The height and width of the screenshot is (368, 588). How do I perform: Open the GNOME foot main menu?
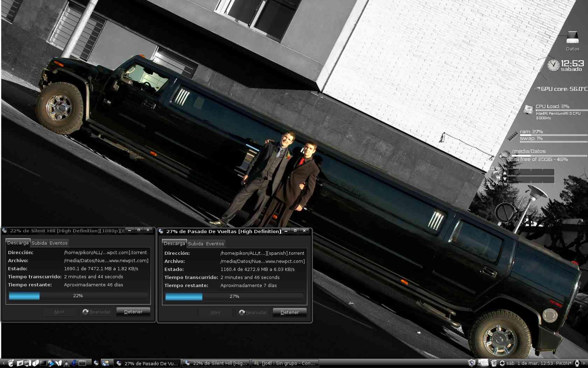point(11,363)
